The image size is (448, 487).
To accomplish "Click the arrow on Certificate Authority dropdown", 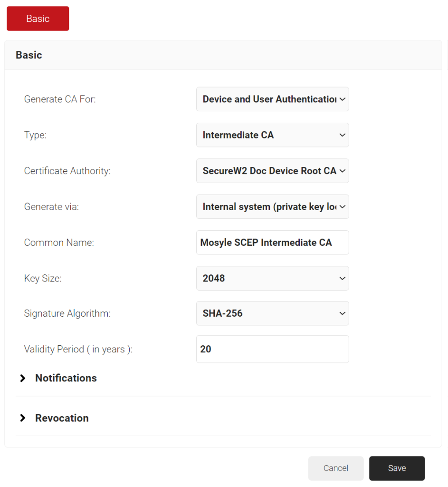I will click(x=342, y=171).
